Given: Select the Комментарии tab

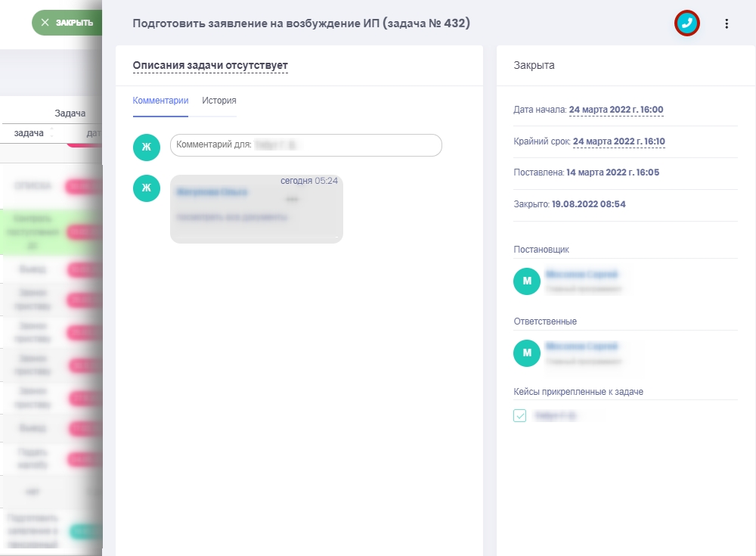Looking at the screenshot, I should (160, 101).
